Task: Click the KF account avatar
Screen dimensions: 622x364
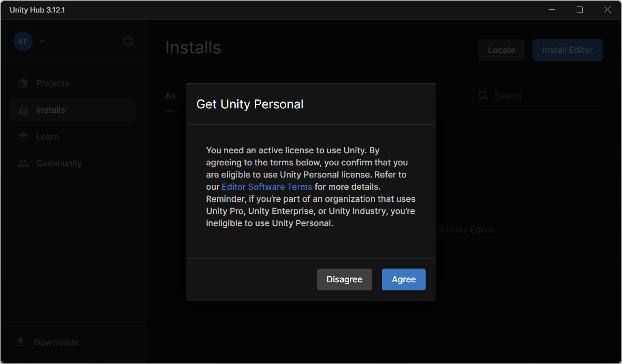Action: coord(23,41)
